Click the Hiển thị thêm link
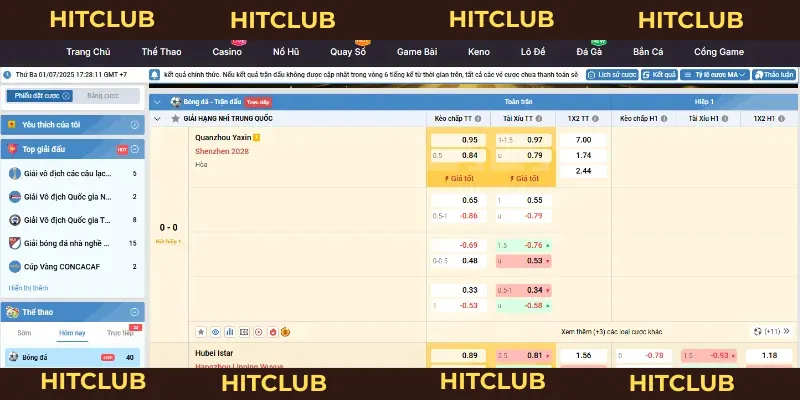Image resolution: width=800 pixels, height=400 pixels. [x=29, y=288]
